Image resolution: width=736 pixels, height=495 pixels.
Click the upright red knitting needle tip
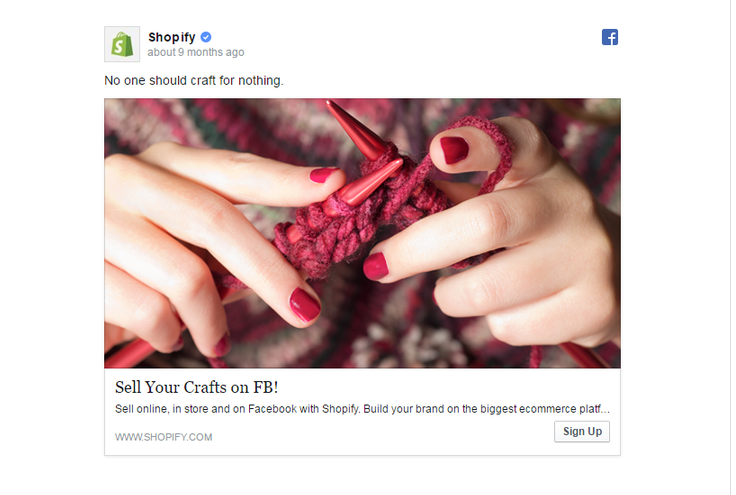pyautogui.click(x=355, y=128)
